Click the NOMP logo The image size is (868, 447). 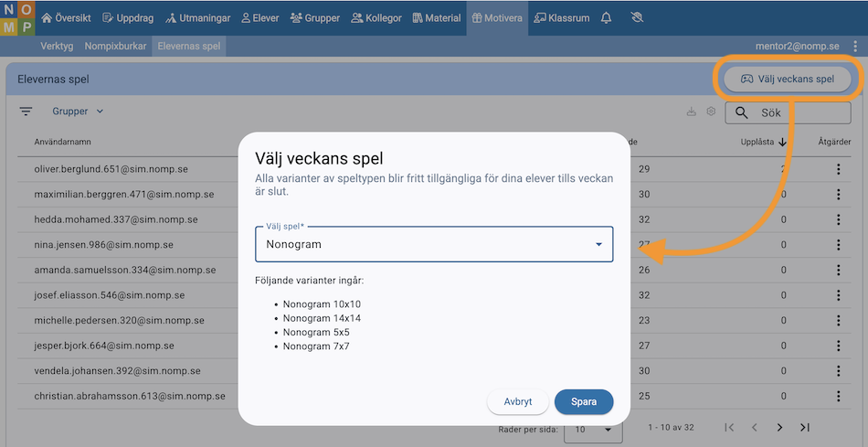(x=18, y=17)
